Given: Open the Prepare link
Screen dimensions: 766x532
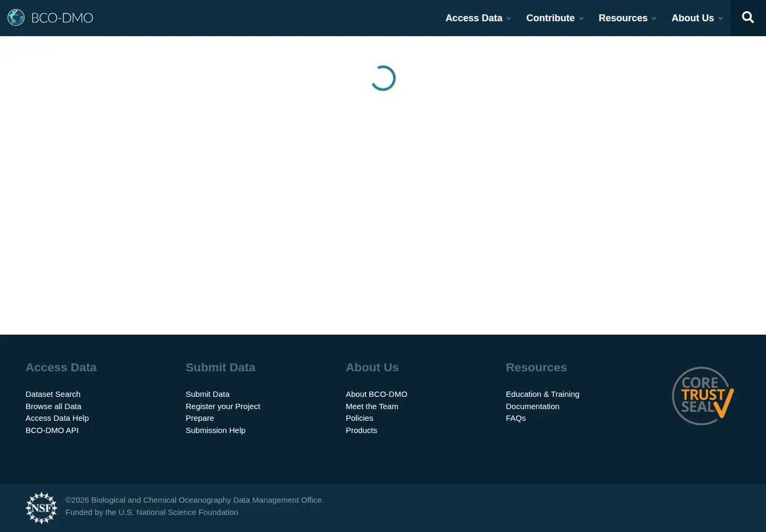Looking at the screenshot, I should tap(199, 418).
